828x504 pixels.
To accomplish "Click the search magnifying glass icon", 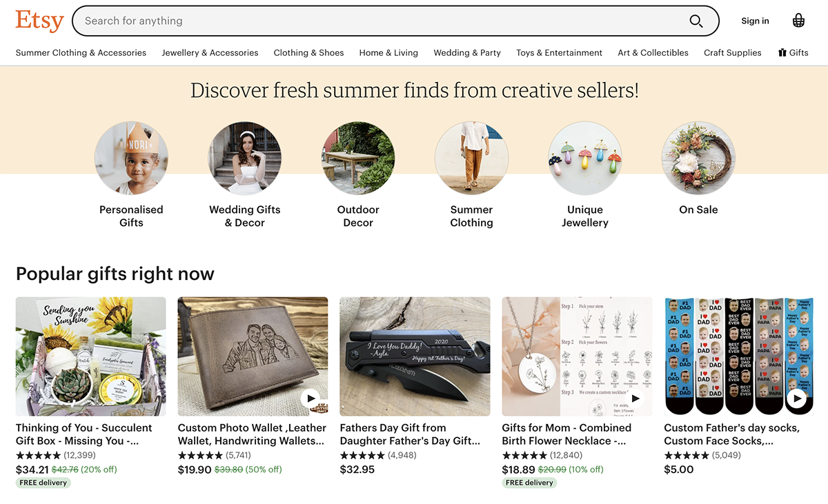I will pos(696,21).
